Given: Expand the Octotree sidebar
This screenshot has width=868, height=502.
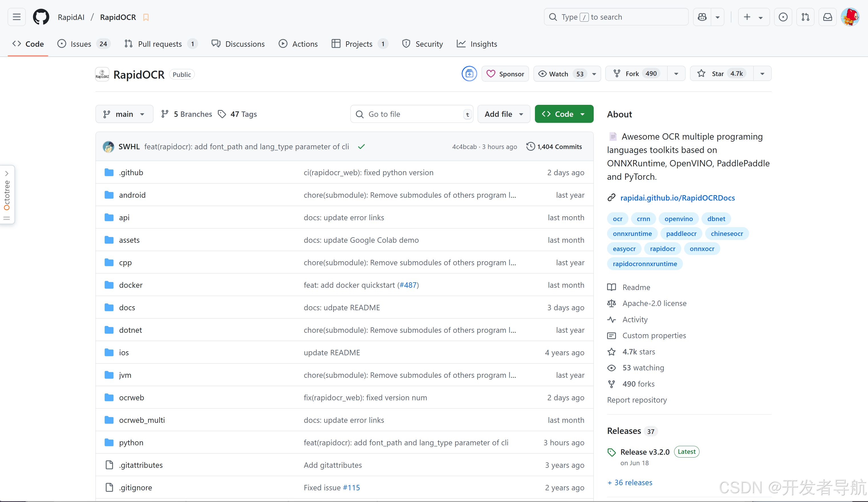Looking at the screenshot, I should coord(7,174).
